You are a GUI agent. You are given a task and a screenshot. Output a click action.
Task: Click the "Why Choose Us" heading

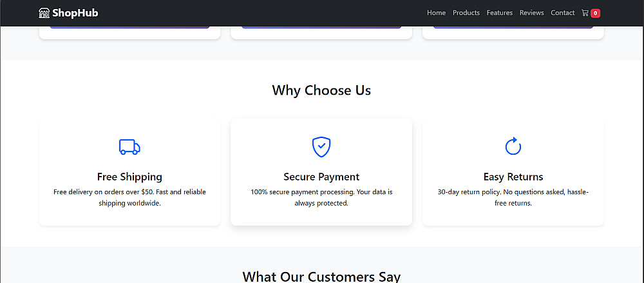coord(321,90)
